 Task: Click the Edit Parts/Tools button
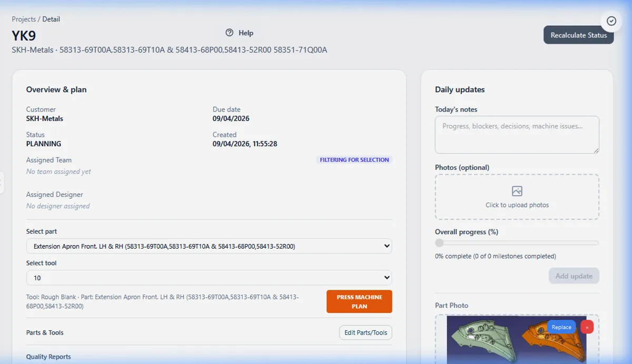coord(366,332)
